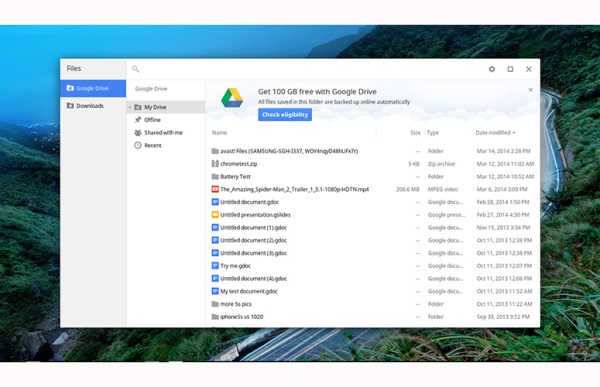Click the Battery Test folder icon
The height and width of the screenshot is (387, 600).
(x=215, y=176)
